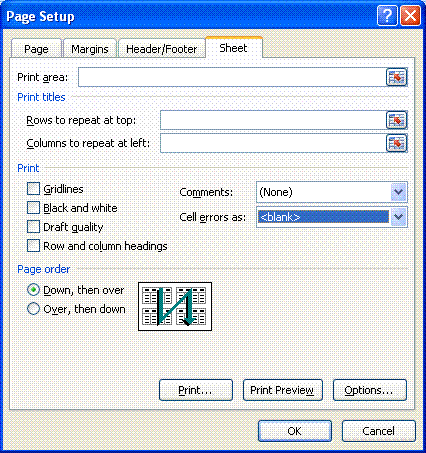Click the Print Preview button
The height and width of the screenshot is (453, 426).
point(282,390)
